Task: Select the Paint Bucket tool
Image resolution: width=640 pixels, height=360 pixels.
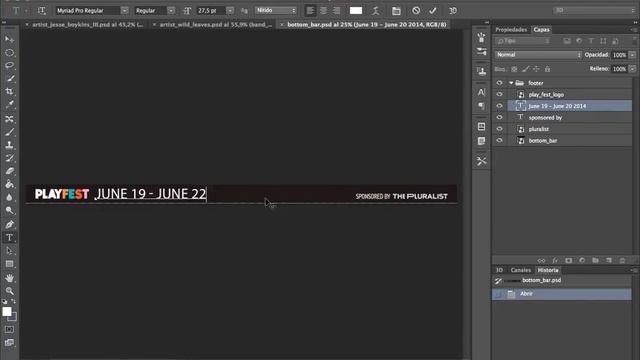Action: 9,184
